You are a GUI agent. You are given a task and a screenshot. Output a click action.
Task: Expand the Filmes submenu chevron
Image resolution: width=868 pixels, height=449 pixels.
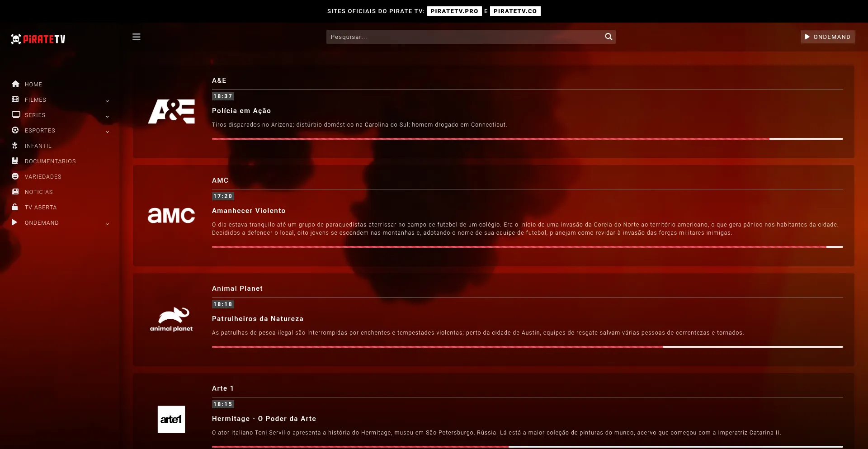point(107,100)
